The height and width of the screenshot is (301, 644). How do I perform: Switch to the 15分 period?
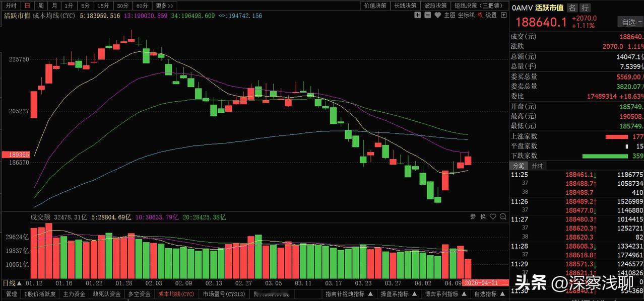click(103, 6)
